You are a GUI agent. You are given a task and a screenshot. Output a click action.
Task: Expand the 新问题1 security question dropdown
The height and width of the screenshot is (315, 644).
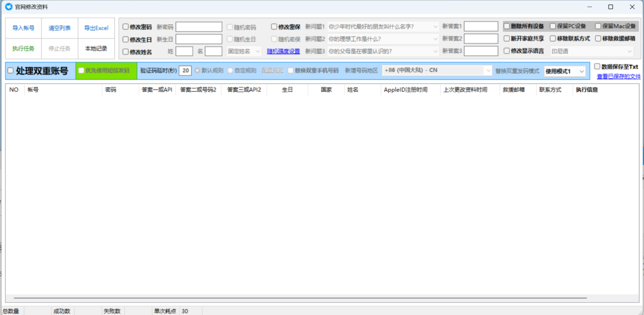coord(383,26)
